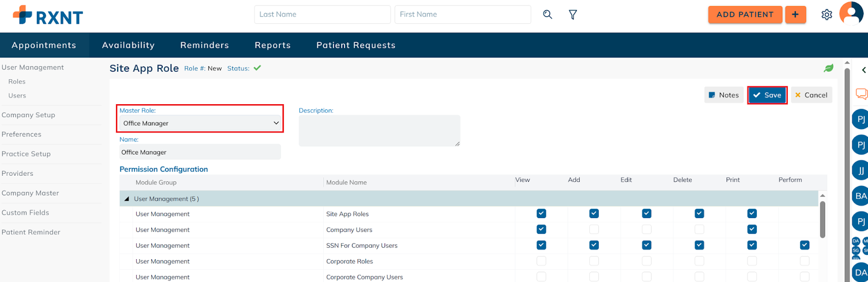Click the green leaf icon

pos(828,68)
